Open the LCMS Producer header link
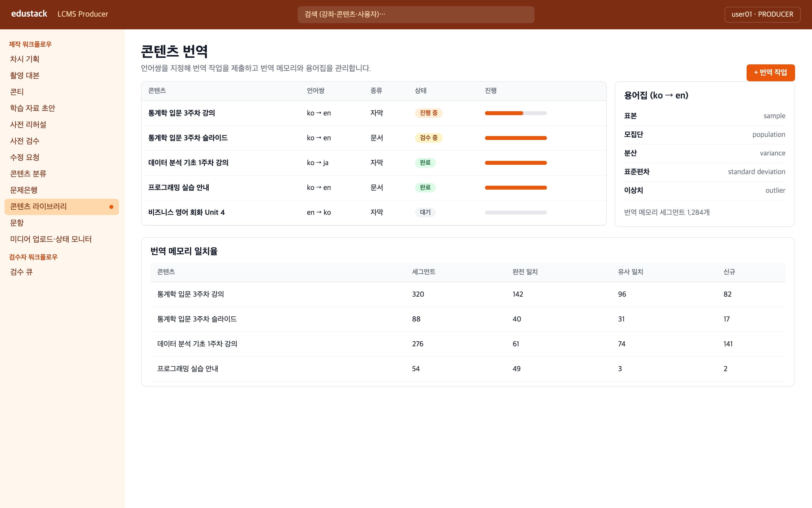The width and height of the screenshot is (812, 508). tap(83, 14)
